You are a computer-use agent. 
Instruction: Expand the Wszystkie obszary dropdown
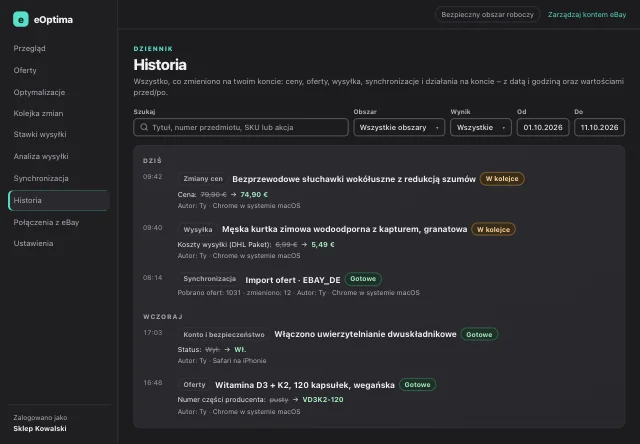399,127
